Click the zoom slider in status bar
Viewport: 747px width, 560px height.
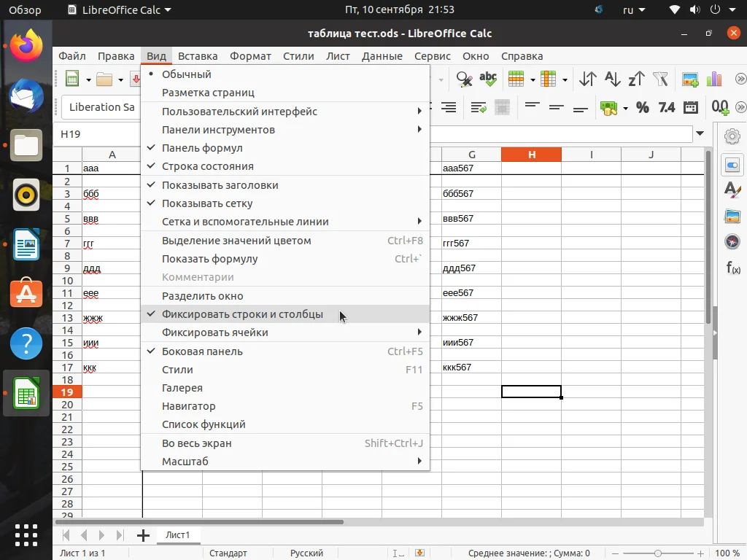click(657, 553)
